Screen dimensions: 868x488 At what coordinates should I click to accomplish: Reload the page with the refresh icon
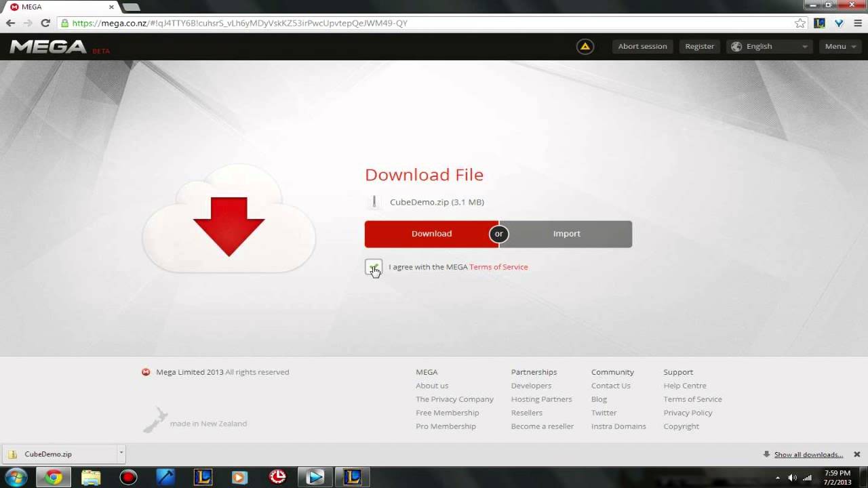[x=45, y=23]
